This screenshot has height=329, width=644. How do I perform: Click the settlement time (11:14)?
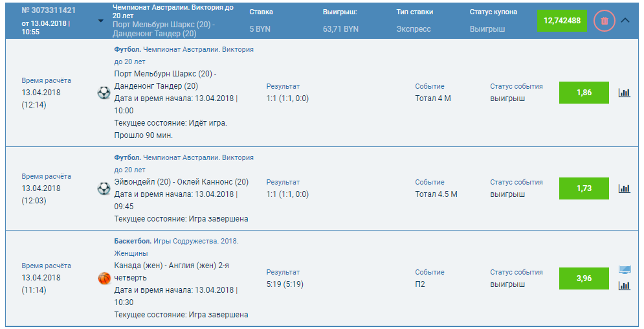click(x=34, y=290)
